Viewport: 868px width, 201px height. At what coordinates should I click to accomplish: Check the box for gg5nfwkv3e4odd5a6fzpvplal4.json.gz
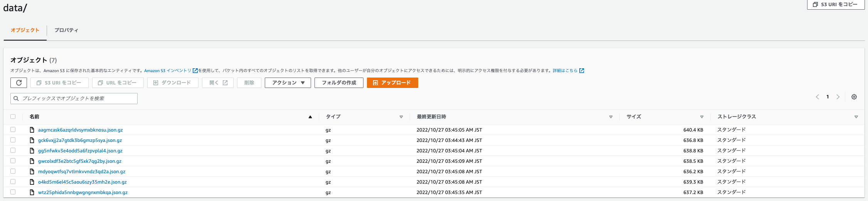[13, 150]
